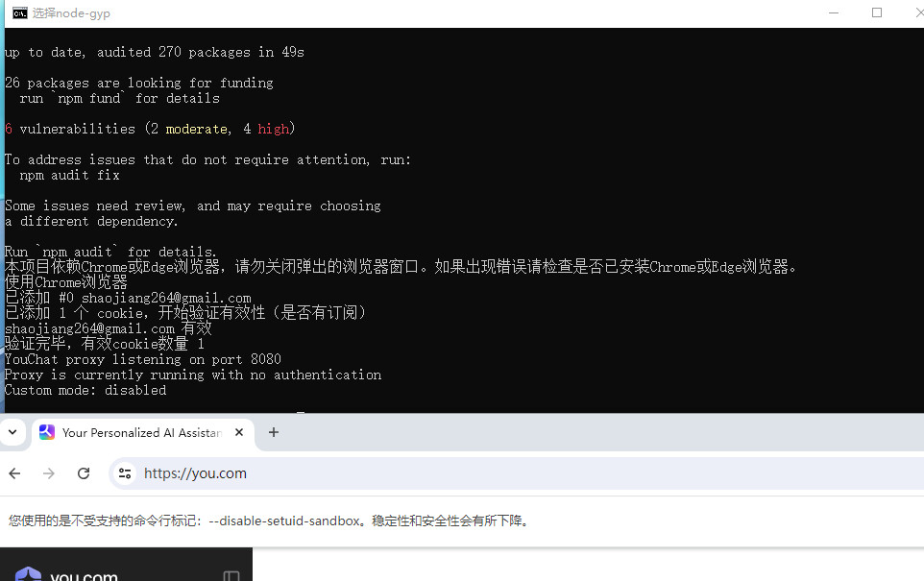Close the Your Personalized AI Assistant tab
Screen dimensions: 924x581
(x=239, y=432)
